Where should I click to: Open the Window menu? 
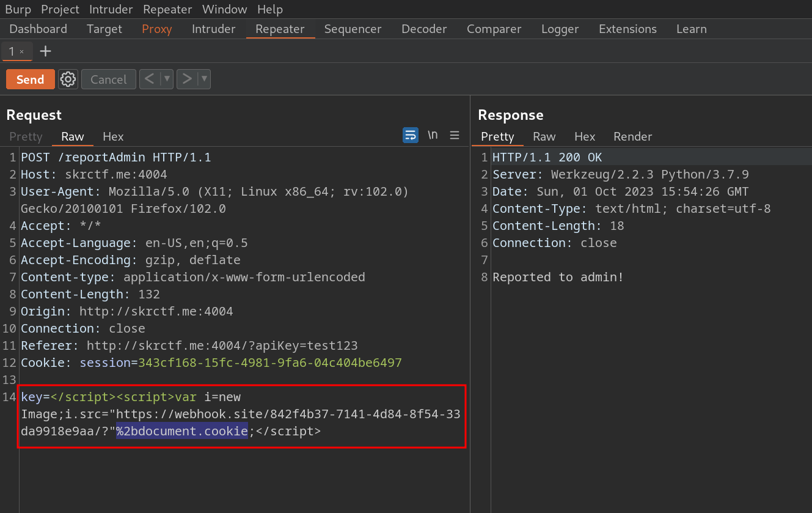[x=224, y=9]
